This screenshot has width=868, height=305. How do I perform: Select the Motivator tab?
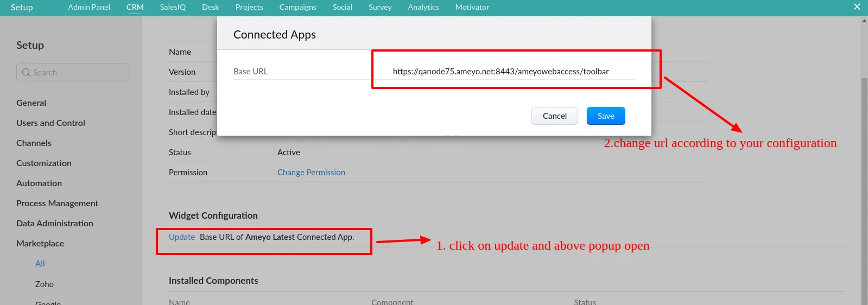coord(472,7)
